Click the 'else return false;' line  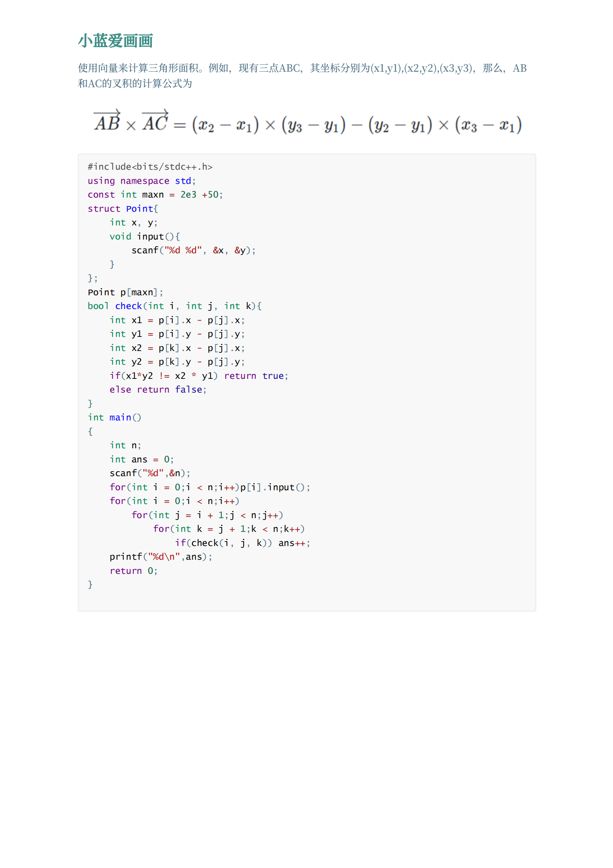(x=158, y=390)
